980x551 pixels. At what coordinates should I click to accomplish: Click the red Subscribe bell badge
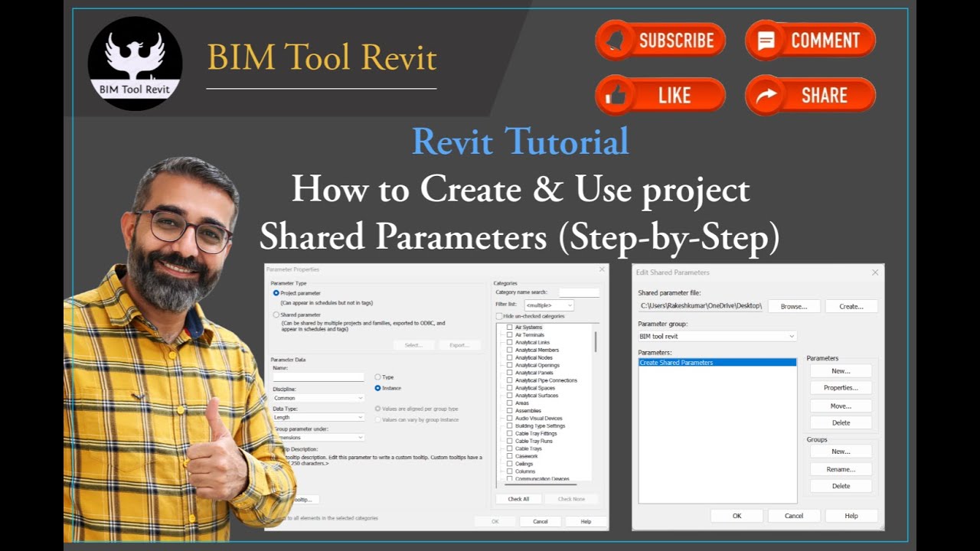660,40
